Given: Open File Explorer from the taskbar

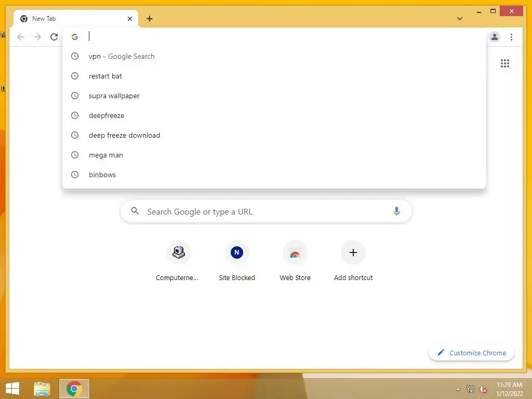Looking at the screenshot, I should (x=42, y=389).
